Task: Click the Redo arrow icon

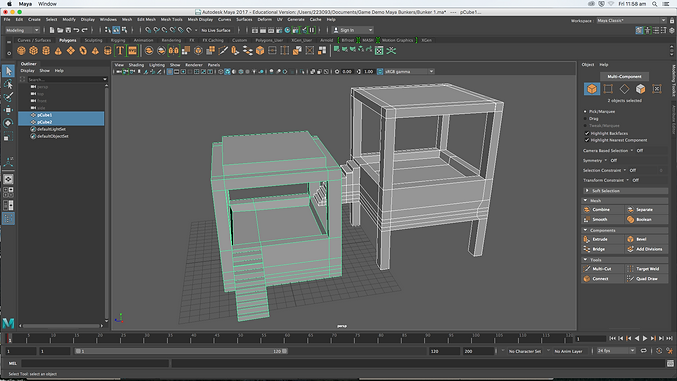Action: click(x=85, y=30)
